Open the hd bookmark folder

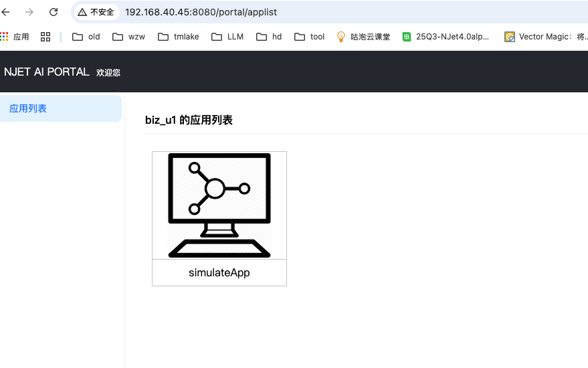[269, 37]
